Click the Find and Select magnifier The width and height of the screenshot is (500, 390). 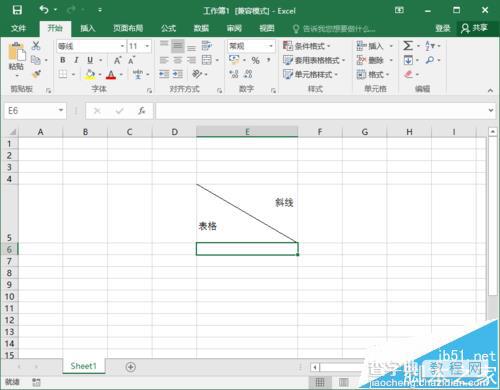coord(430,60)
